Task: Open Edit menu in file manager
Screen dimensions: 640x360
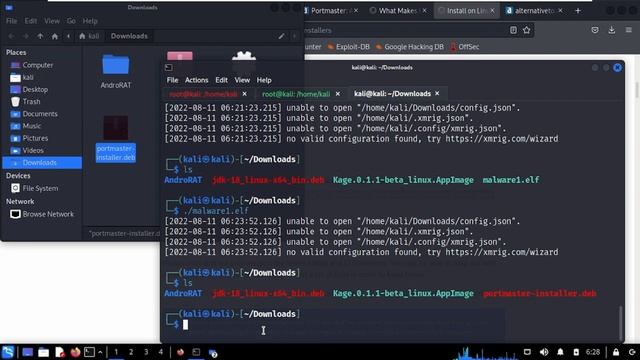Action: tap(31, 21)
